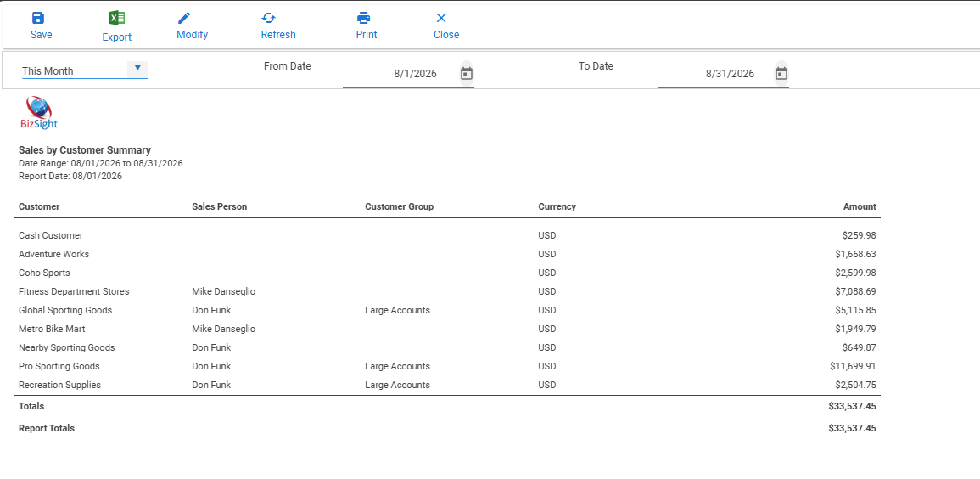The height and width of the screenshot is (479, 980).
Task: Click the Customer column header
Action: point(39,206)
